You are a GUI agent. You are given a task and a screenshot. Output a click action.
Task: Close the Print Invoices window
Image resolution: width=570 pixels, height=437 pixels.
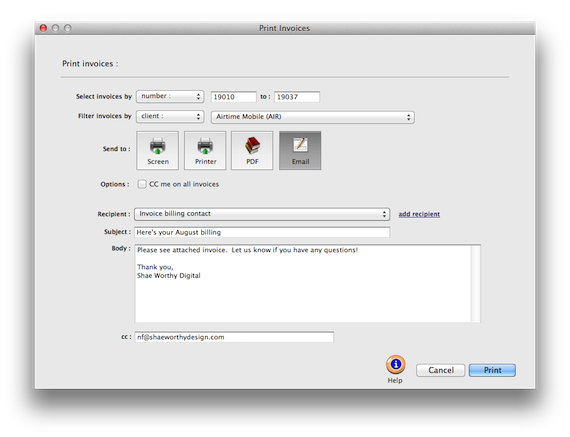(x=43, y=28)
